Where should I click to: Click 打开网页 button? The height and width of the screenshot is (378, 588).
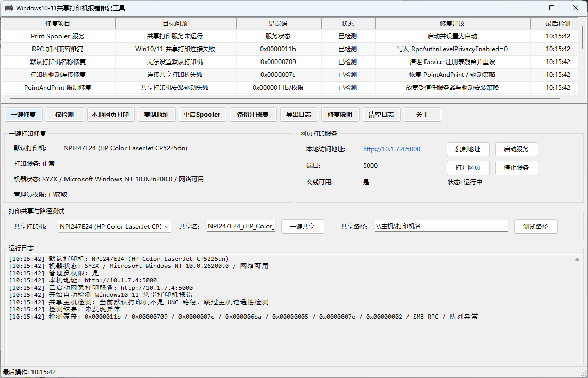(x=468, y=168)
